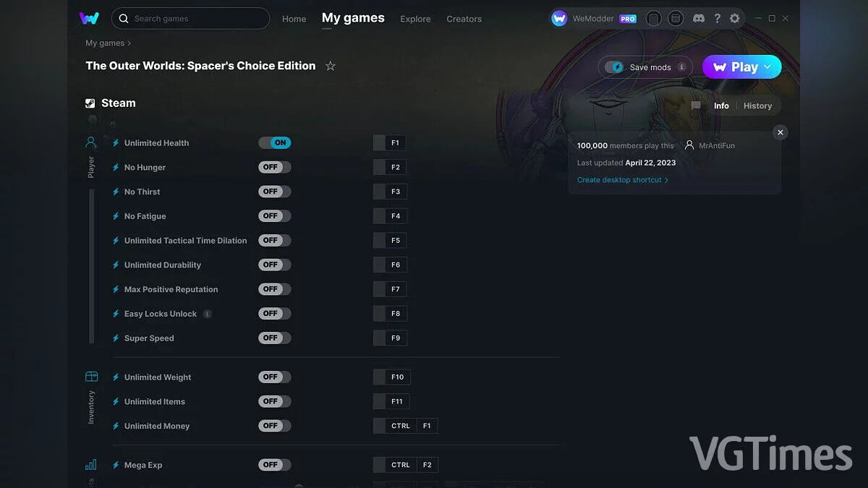The width and height of the screenshot is (868, 488).
Task: Switch to the History tab
Action: pyautogui.click(x=757, y=106)
